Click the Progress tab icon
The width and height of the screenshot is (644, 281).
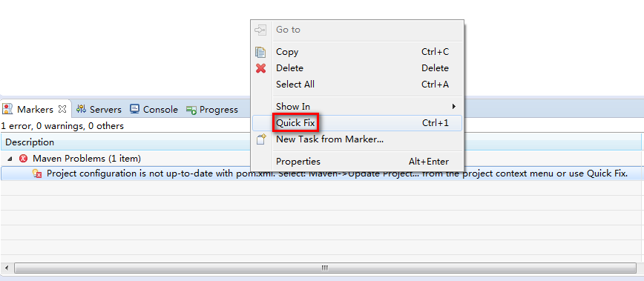[191, 110]
